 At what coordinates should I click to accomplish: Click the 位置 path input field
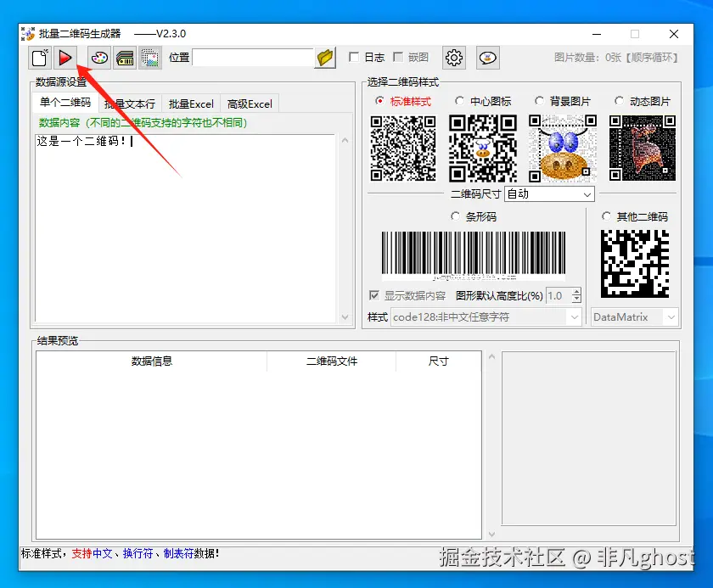tap(253, 58)
